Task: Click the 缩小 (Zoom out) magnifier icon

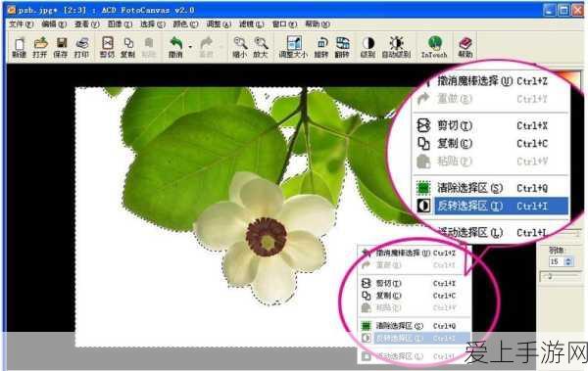Action: (x=240, y=47)
